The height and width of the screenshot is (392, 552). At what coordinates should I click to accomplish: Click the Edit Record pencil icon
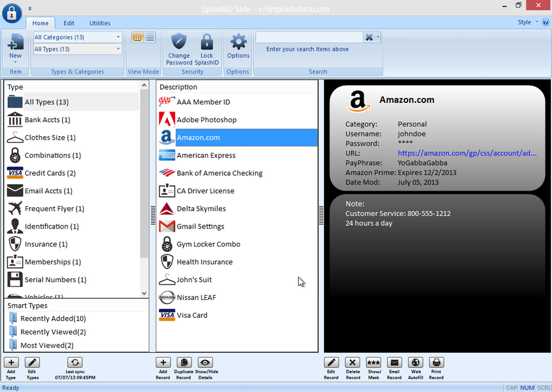(x=331, y=362)
